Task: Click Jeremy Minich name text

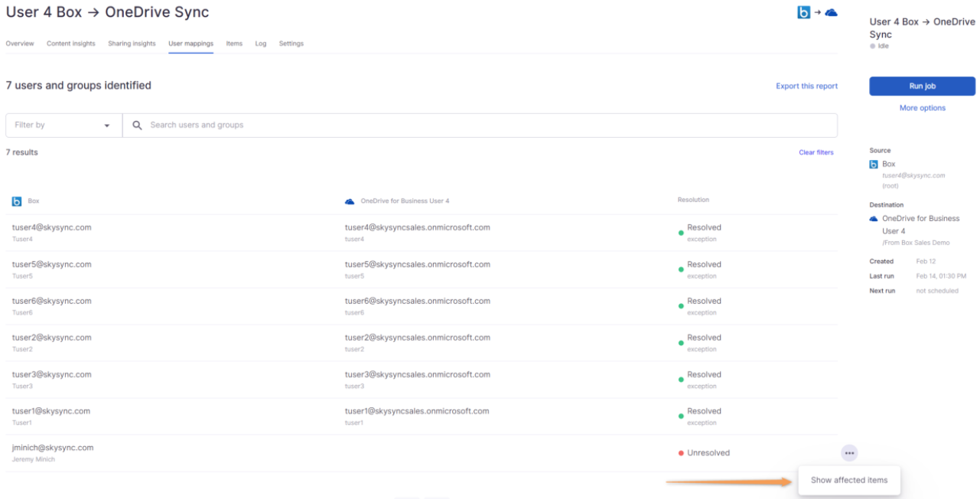Action: (x=34, y=459)
